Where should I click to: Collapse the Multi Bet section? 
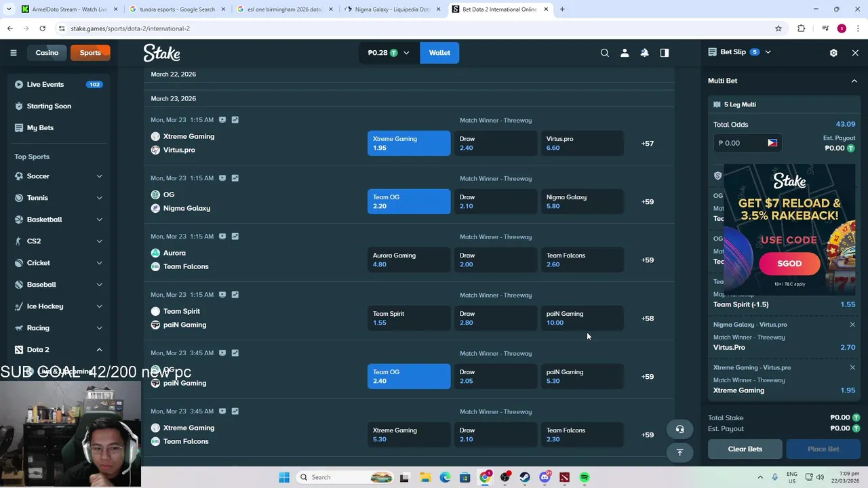[854, 81]
